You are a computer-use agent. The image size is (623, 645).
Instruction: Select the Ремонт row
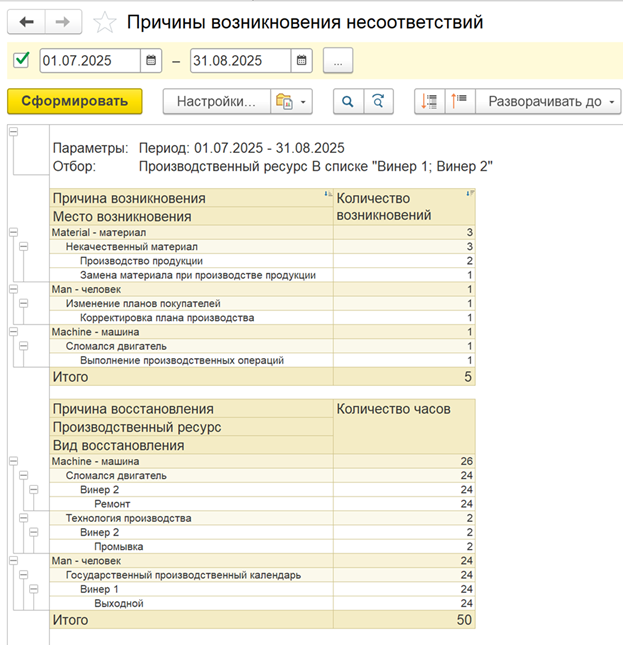point(262,504)
